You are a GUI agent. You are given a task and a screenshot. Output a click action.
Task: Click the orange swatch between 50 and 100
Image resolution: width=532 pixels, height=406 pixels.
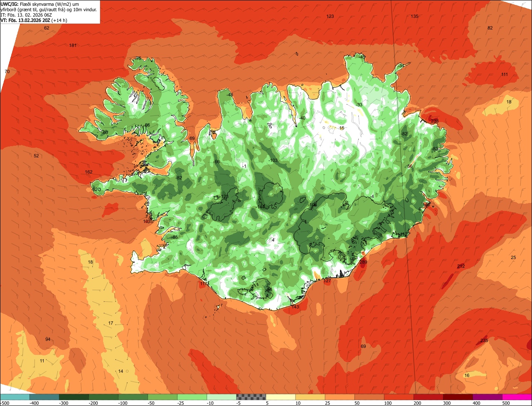[x=369, y=397]
